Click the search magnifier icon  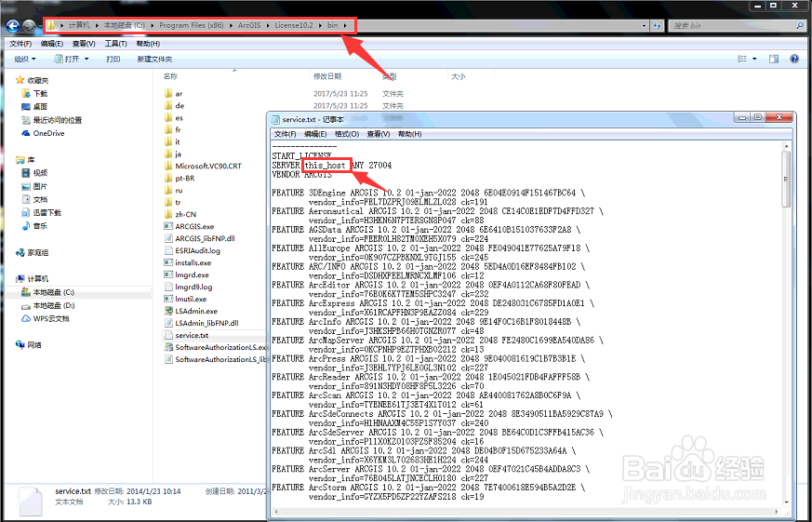tap(800, 25)
